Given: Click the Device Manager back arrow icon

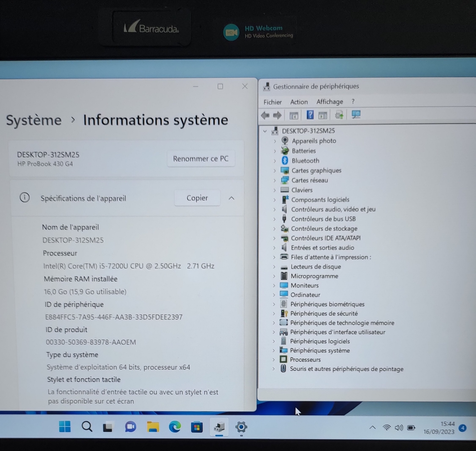Looking at the screenshot, I should tap(265, 116).
